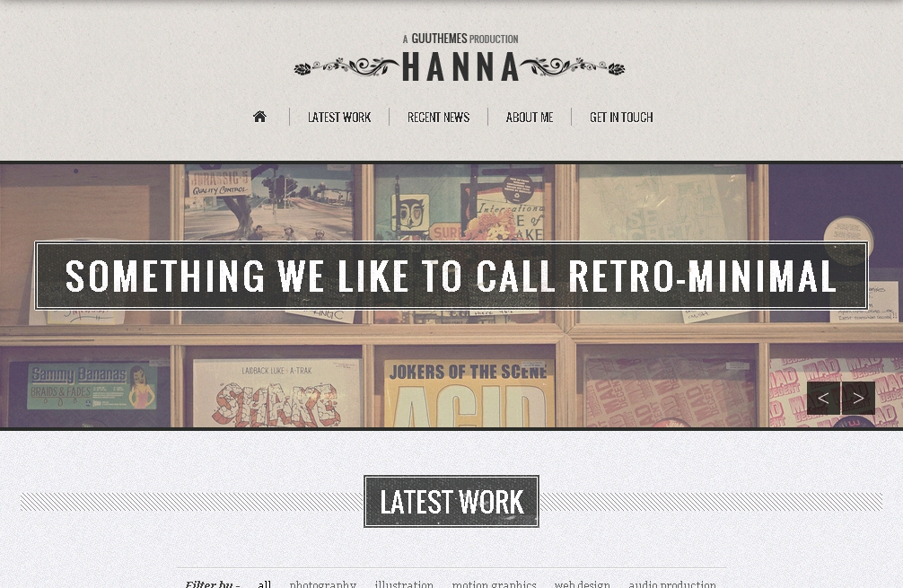Click the Latest Work section heading

pos(451,502)
